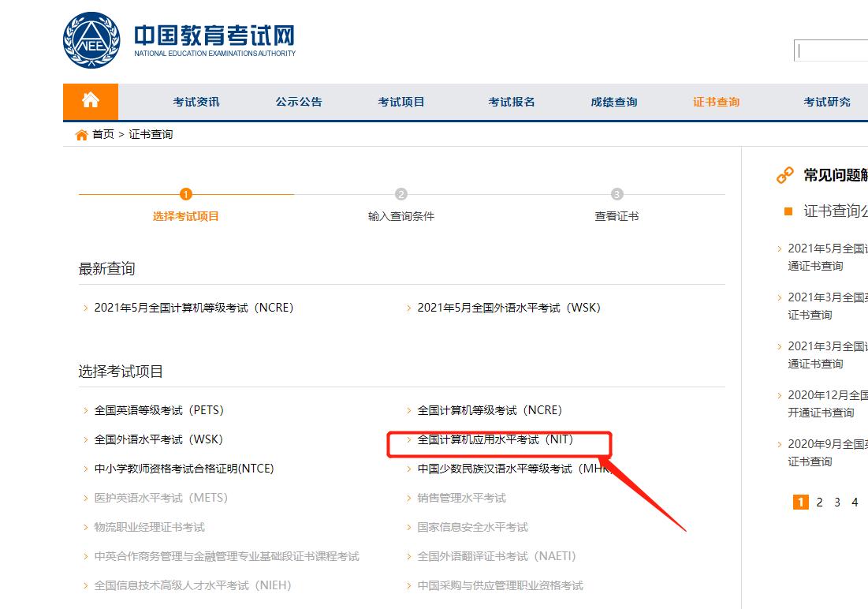Click the small home icon in breadcrumb
This screenshot has height=609, width=868.
pos(81,134)
